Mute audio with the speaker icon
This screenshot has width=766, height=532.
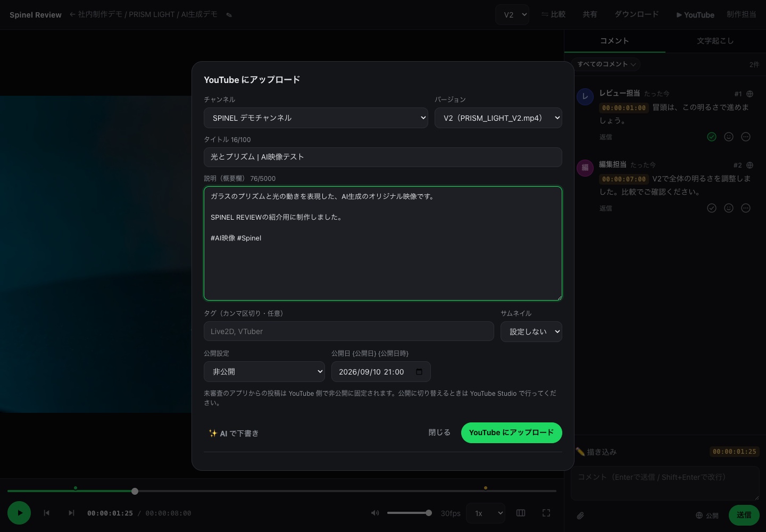[x=375, y=513]
